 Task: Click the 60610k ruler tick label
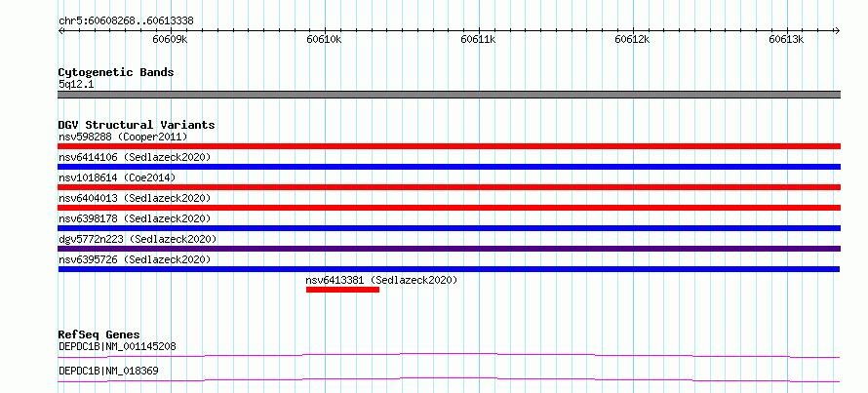[325, 40]
